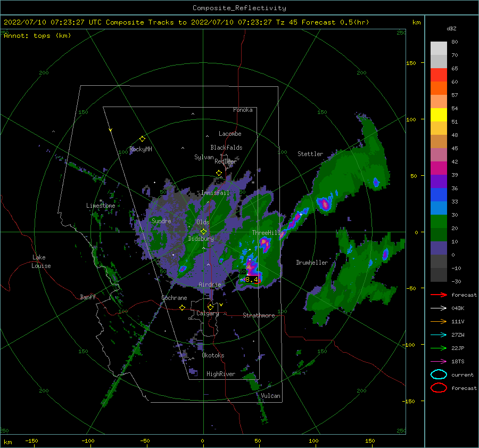Select the Sundre town label

pos(161,221)
